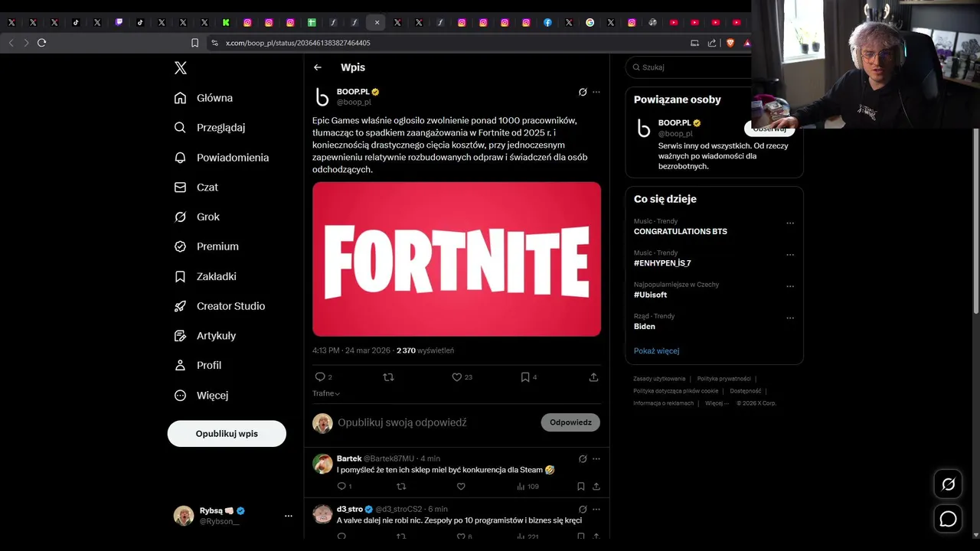
Task: Click Opublikuj wpis button
Action: [x=227, y=433]
